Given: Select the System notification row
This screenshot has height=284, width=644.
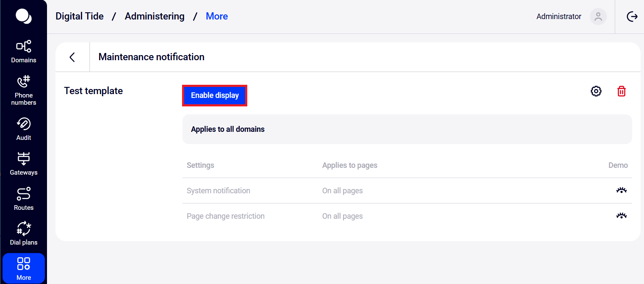Looking at the screenshot, I should (x=218, y=191).
